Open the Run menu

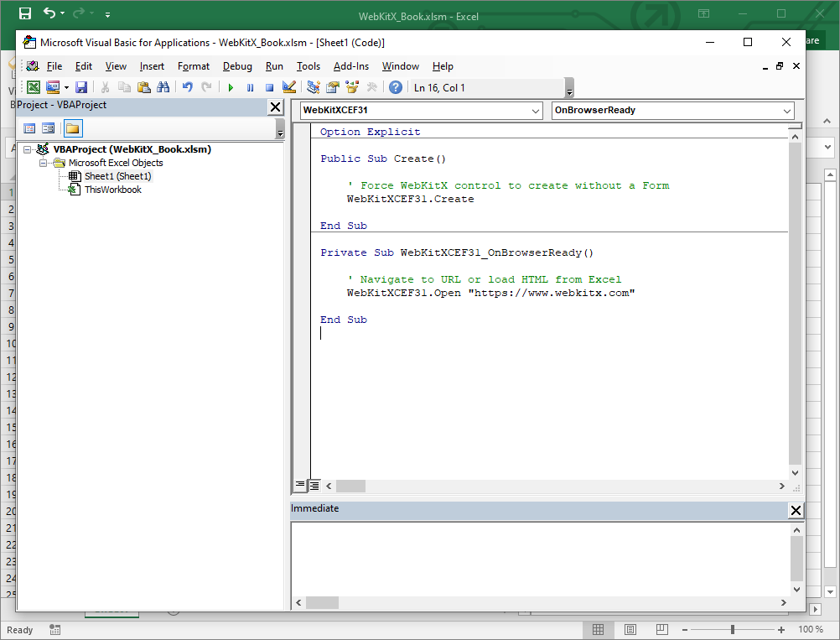tap(274, 66)
